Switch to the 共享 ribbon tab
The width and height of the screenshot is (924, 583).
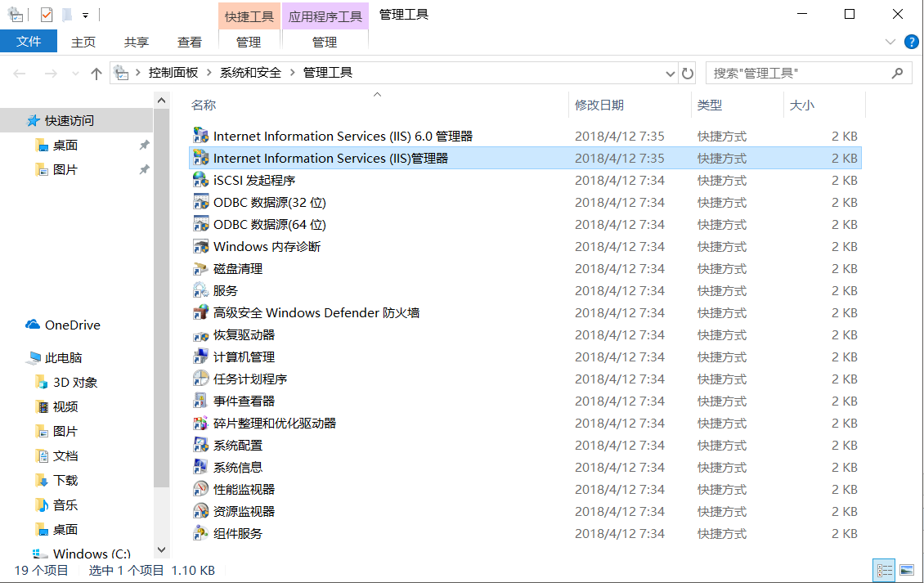[136, 42]
